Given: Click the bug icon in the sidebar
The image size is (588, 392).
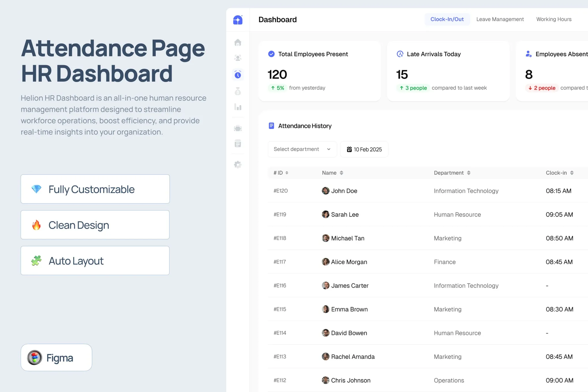Looking at the screenshot, I should [x=238, y=128].
